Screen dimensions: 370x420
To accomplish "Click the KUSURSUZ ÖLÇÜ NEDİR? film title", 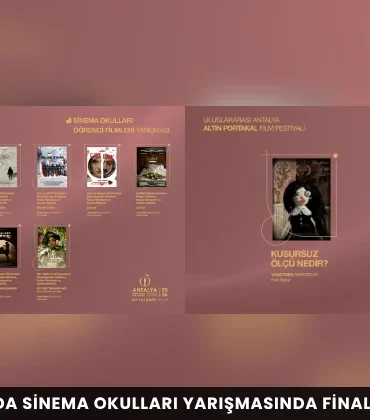I will (299, 259).
